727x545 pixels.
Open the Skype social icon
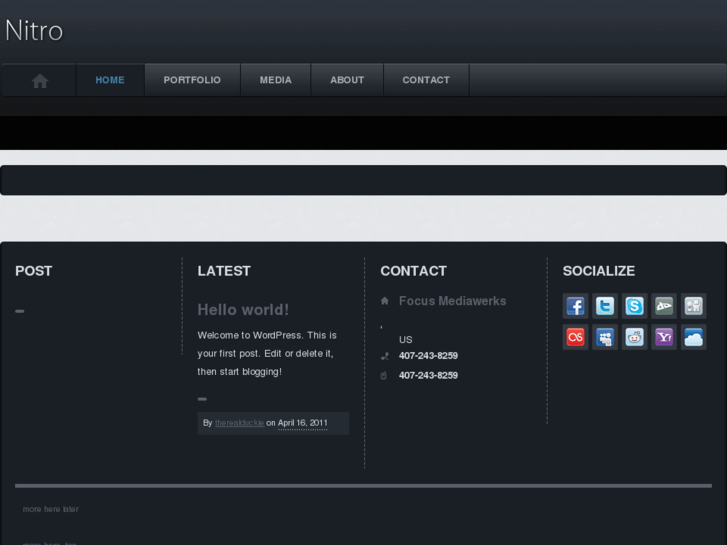(634, 306)
